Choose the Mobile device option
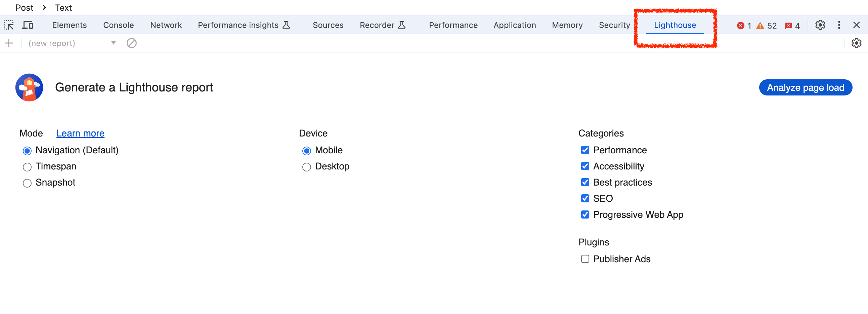 click(306, 151)
